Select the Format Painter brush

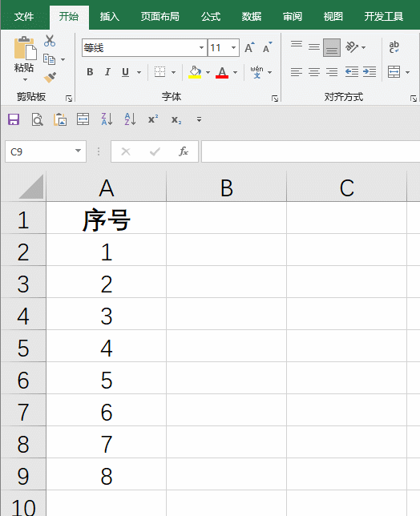click(50, 78)
